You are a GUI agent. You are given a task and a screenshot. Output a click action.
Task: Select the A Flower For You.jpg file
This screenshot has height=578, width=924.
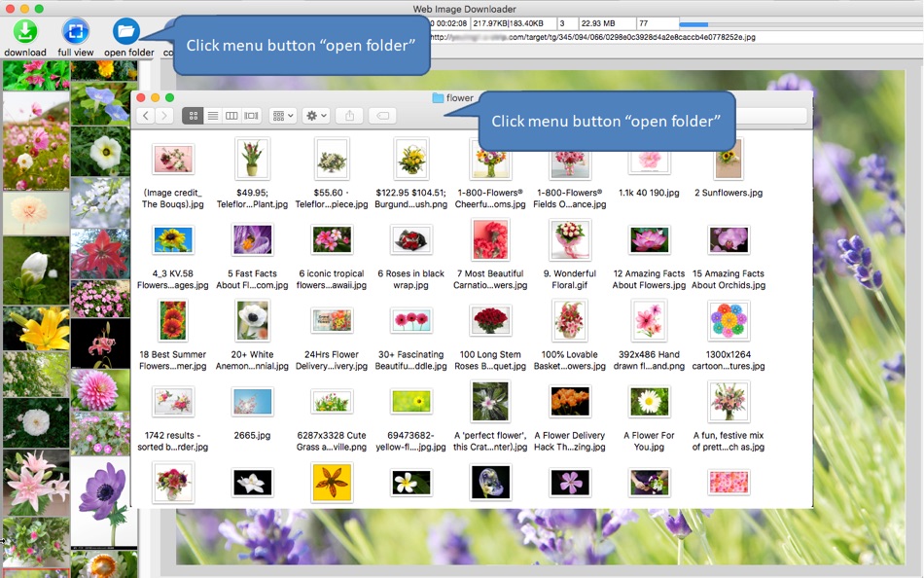pyautogui.click(x=649, y=417)
